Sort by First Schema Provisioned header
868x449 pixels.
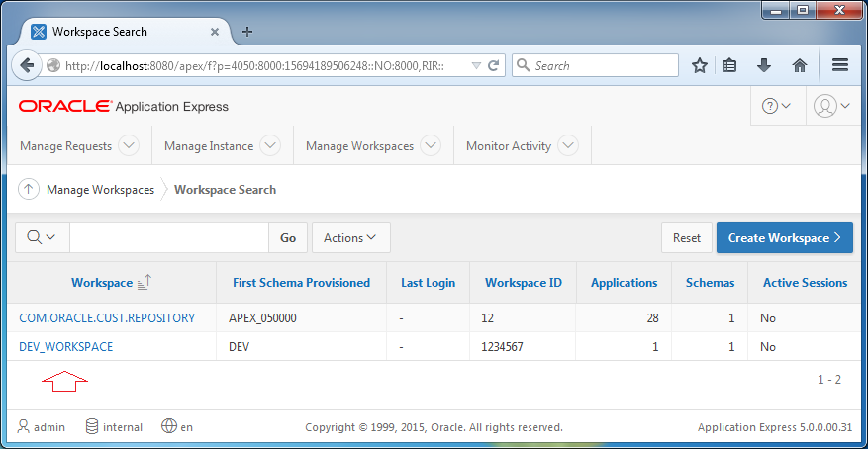tap(301, 283)
